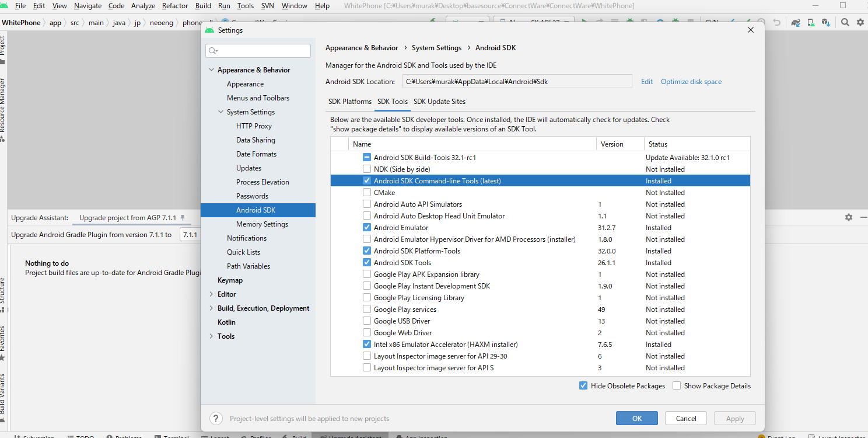Click the pin icon on upgrade tab
This screenshot has height=438, width=868.
[x=183, y=217]
